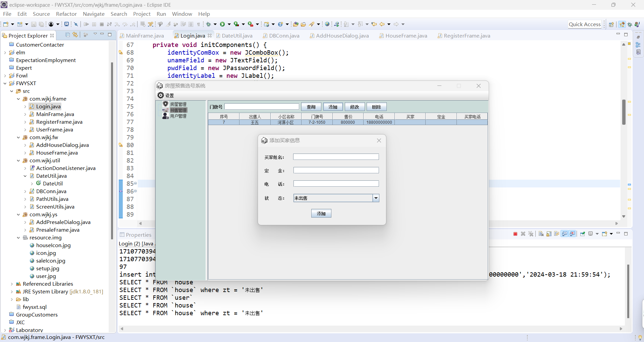This screenshot has width=644, height=342.
Task: Switch to RegisterFrame.java editor tab
Action: point(464,36)
